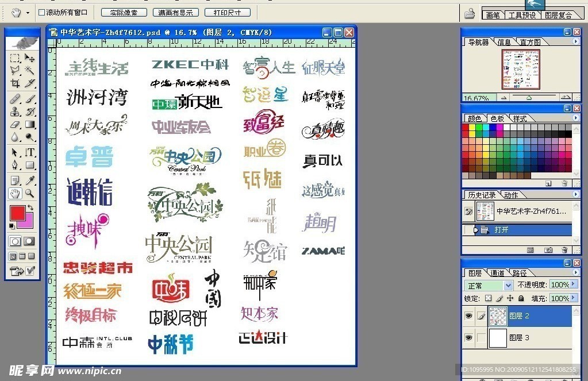Open Swatches panel flyout menu
Screen dimensions: 588x381
point(575,117)
